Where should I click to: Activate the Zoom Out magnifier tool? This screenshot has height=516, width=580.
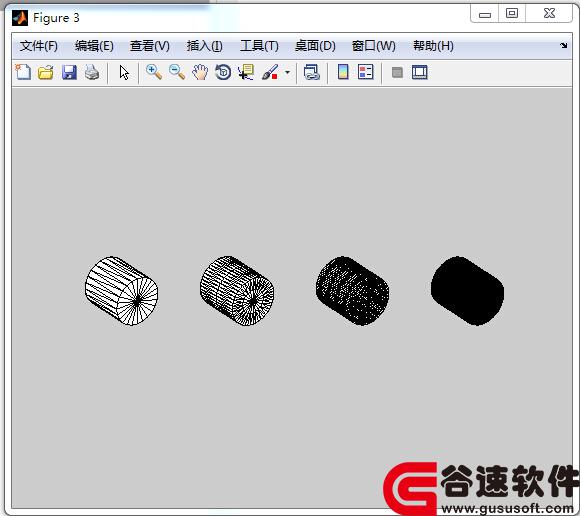[x=177, y=72]
